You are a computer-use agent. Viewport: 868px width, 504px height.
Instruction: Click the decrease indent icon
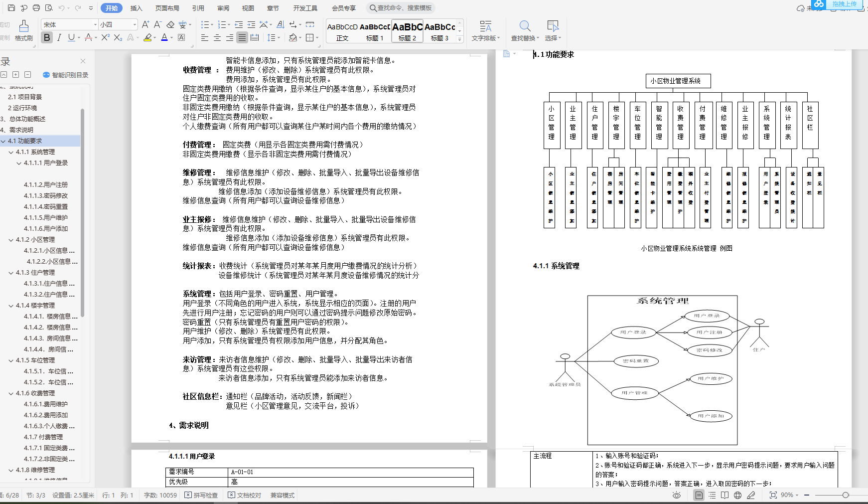pos(239,24)
